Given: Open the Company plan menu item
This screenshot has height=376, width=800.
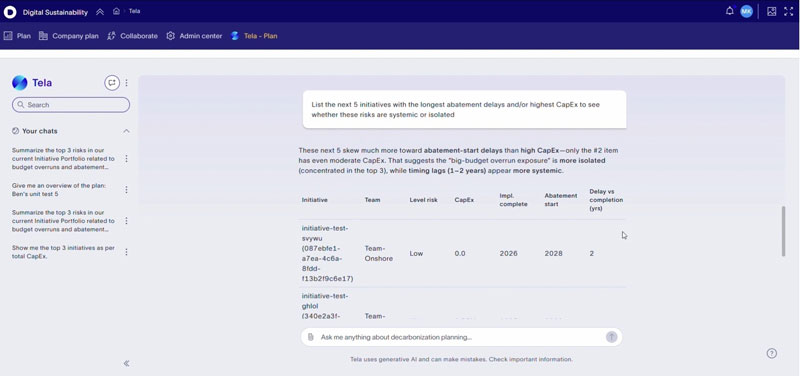Looking at the screenshot, I should click(68, 36).
